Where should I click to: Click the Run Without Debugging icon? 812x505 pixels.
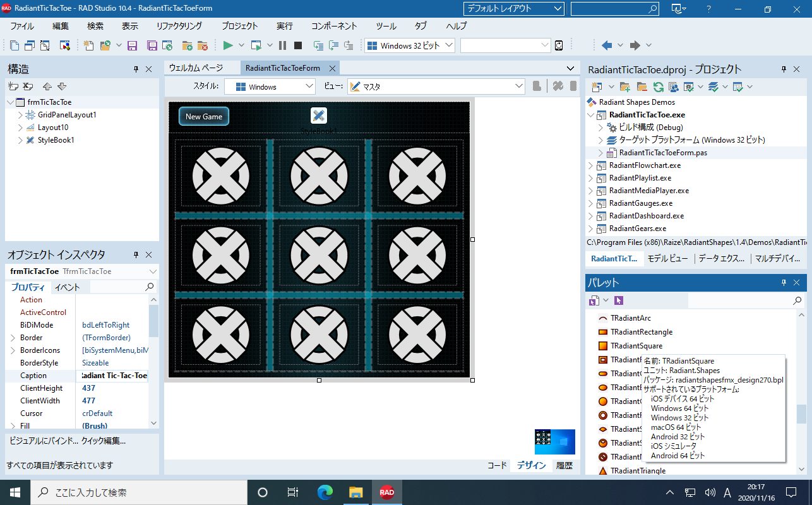(x=256, y=45)
